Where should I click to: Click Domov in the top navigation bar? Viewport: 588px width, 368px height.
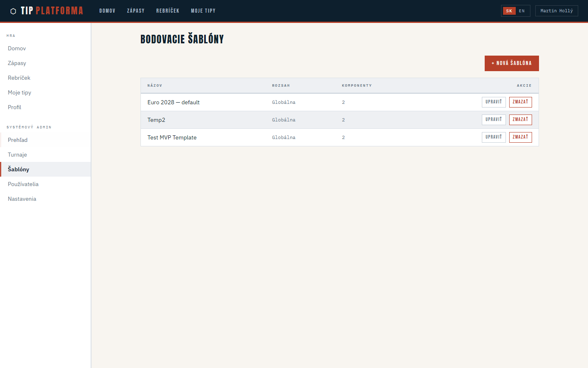click(x=107, y=11)
